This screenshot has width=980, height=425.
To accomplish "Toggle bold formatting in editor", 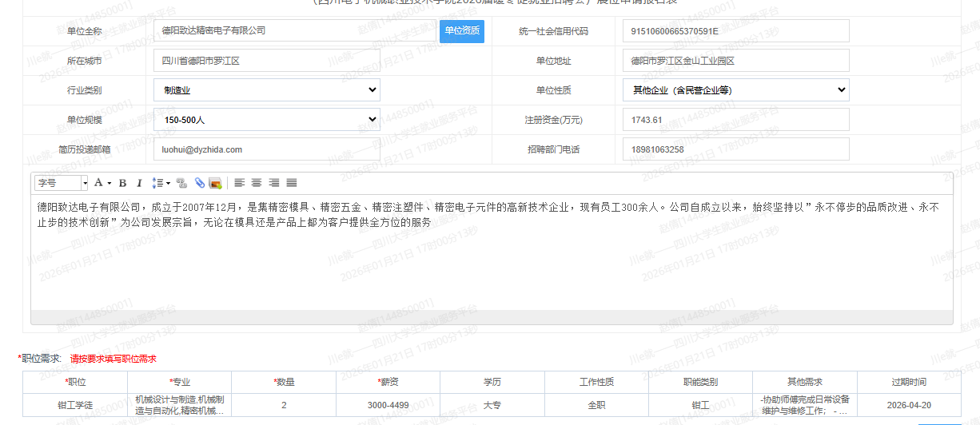I will point(123,183).
